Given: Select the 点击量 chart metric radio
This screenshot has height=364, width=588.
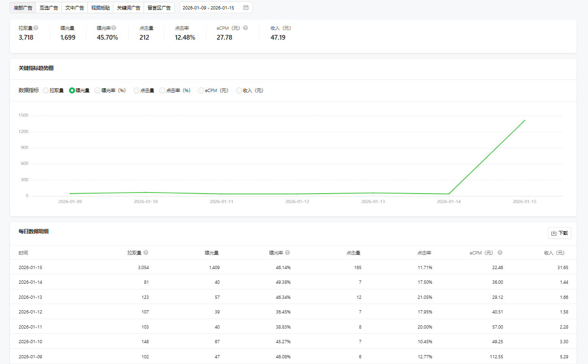Looking at the screenshot, I should [x=136, y=90].
